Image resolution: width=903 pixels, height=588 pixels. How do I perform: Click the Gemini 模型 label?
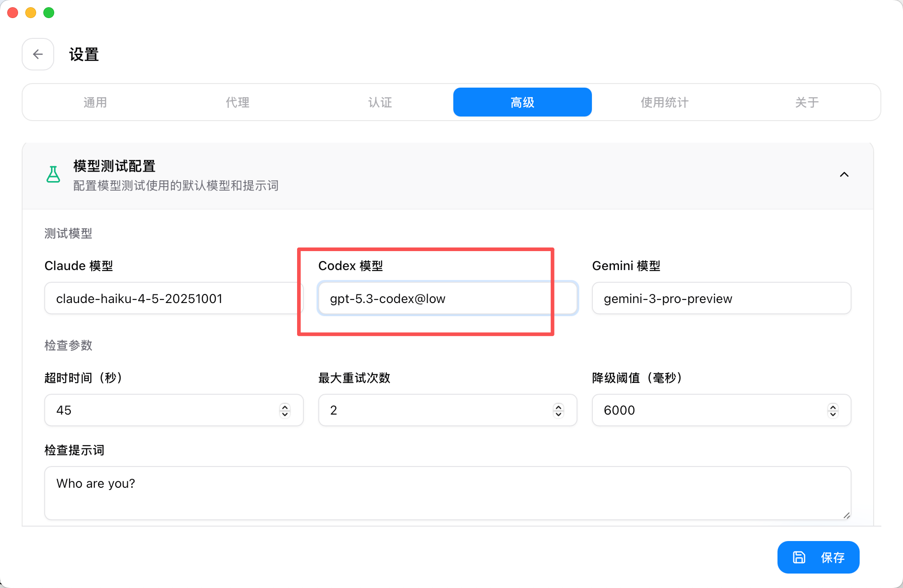click(626, 266)
